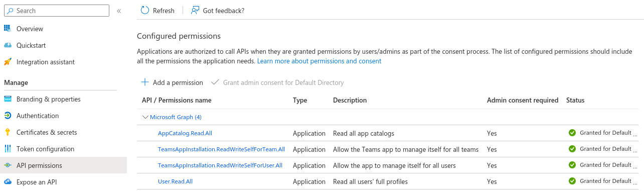
Task: Click the feedback person icon
Action: pyautogui.click(x=196, y=11)
